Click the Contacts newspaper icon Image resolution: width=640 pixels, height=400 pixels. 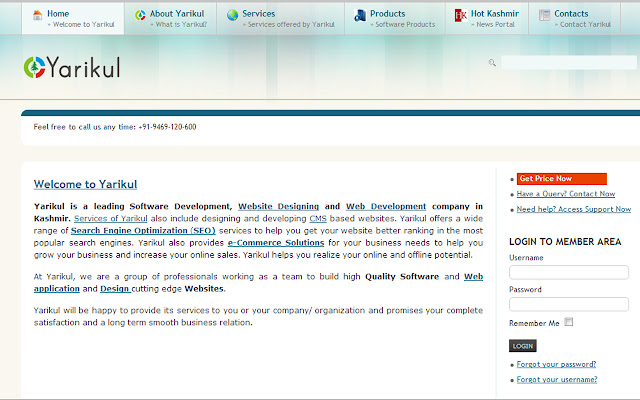[x=544, y=16]
